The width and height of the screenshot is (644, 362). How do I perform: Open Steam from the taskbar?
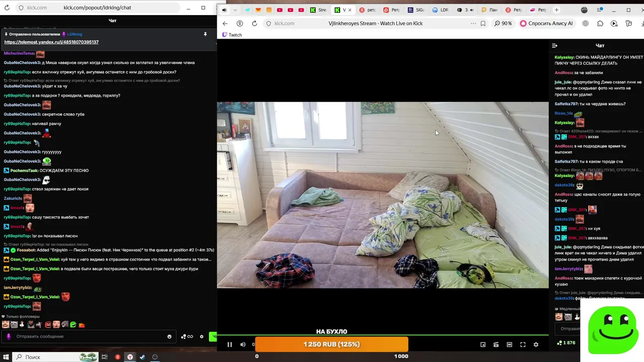point(142,357)
